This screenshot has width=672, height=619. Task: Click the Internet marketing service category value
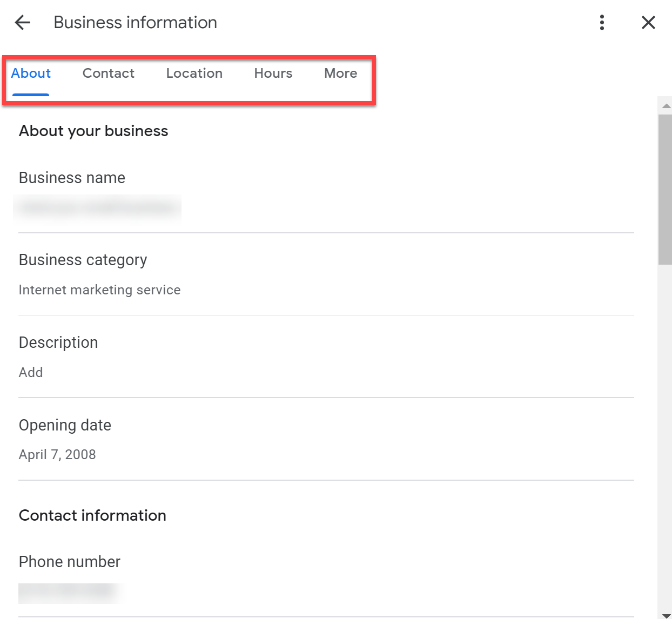coord(99,290)
